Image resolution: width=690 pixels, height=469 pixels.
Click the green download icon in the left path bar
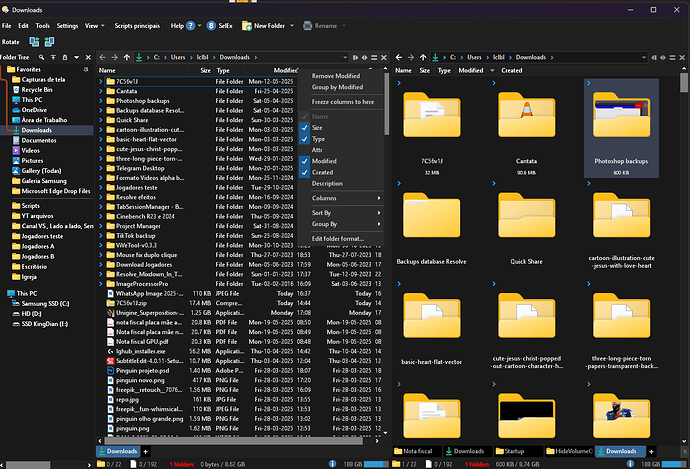(139, 57)
